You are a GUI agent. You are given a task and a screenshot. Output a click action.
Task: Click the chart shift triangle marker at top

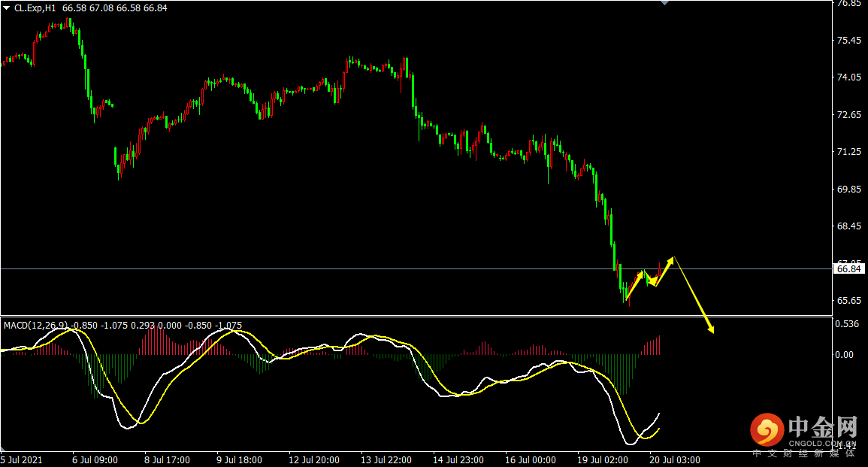coord(664,3)
